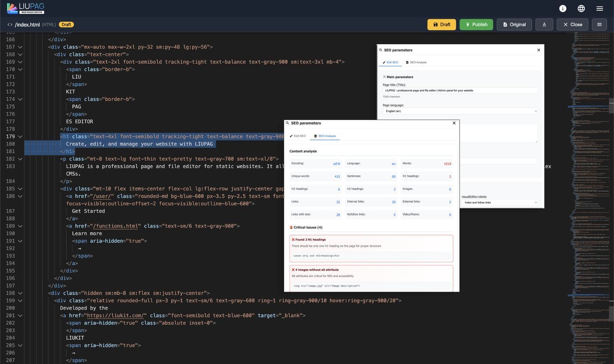Viewport: 614px width, 364px height.
Task: Click the code minimap on the right edge
Action: pos(590,175)
